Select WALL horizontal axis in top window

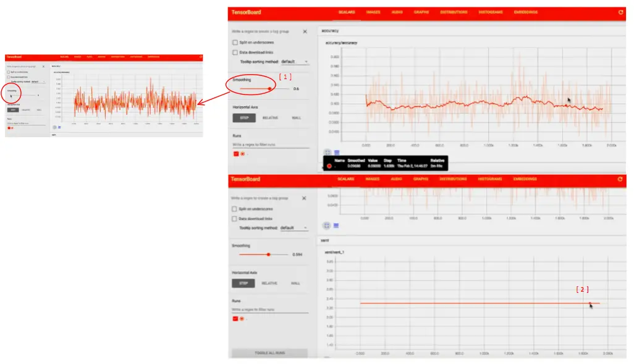point(297,117)
